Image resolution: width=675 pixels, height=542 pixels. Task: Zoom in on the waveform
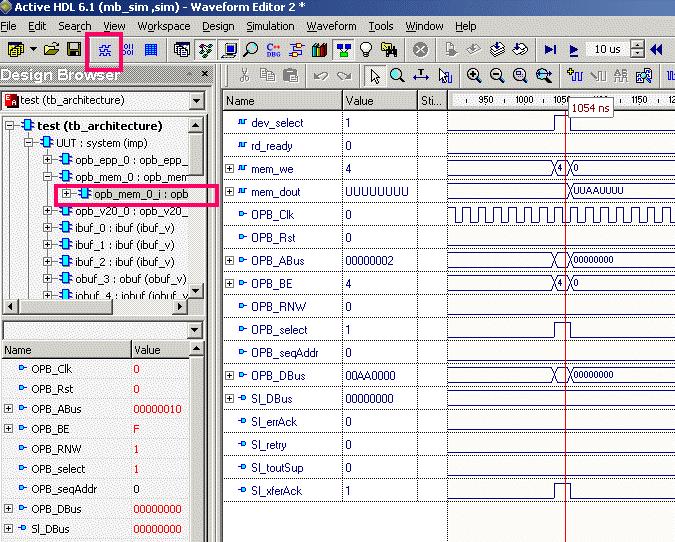(474, 75)
